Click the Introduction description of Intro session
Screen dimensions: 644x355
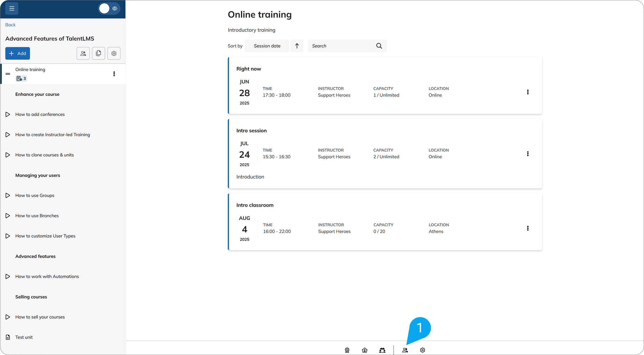pyautogui.click(x=250, y=177)
